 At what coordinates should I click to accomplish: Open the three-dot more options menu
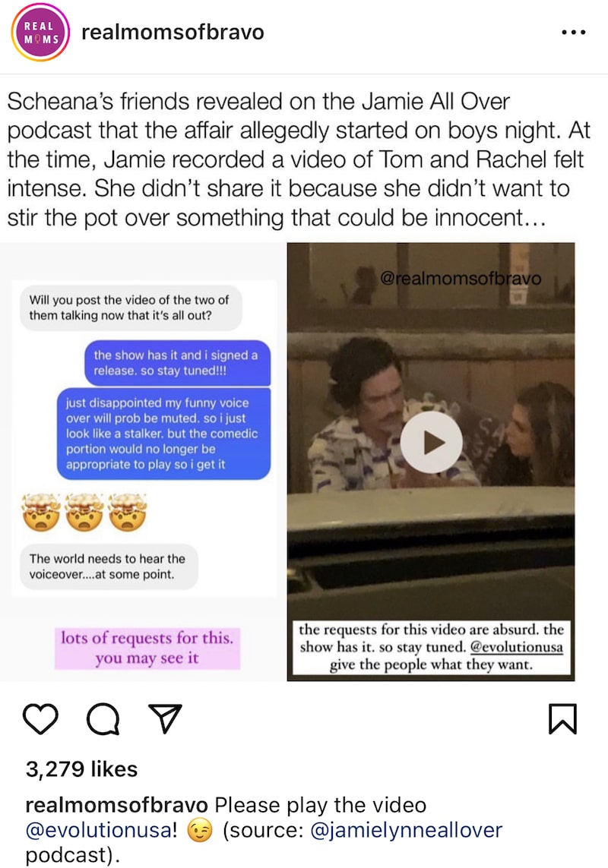pyautogui.click(x=574, y=33)
